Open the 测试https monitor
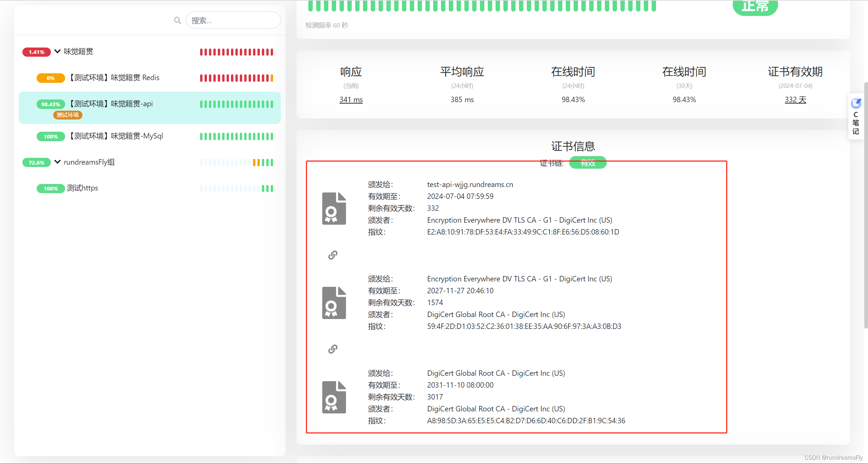Viewport: 868px width, 464px height. pos(82,188)
